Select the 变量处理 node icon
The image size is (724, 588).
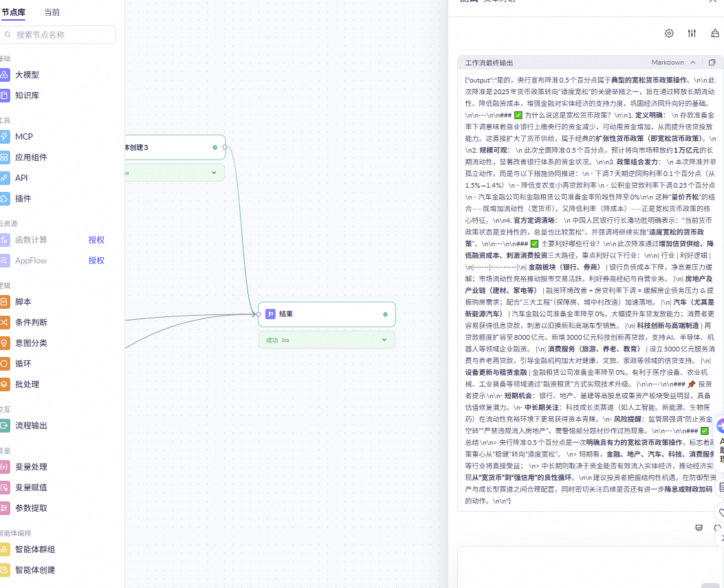4,467
